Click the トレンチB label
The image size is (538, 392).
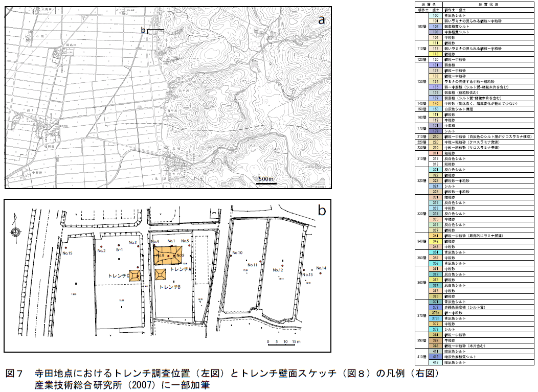[x=170, y=287]
